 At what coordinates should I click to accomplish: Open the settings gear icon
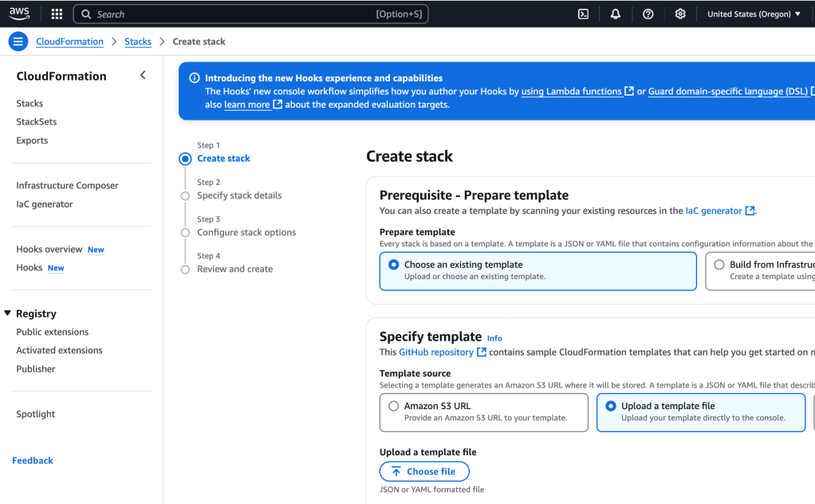click(x=680, y=14)
